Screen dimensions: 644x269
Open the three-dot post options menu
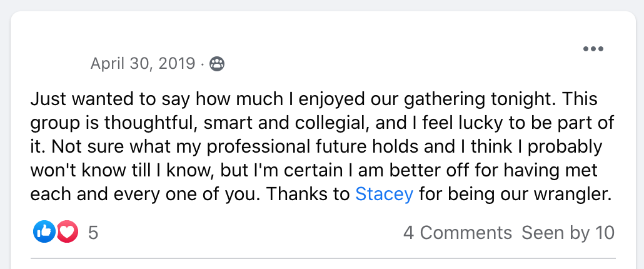[x=593, y=49]
